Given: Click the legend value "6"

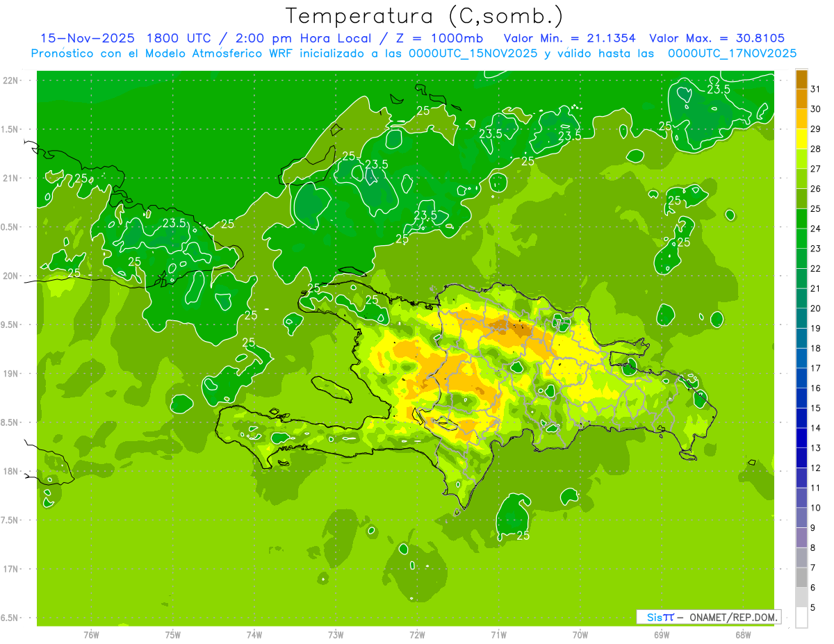Looking at the screenshot, I should tap(813, 588).
